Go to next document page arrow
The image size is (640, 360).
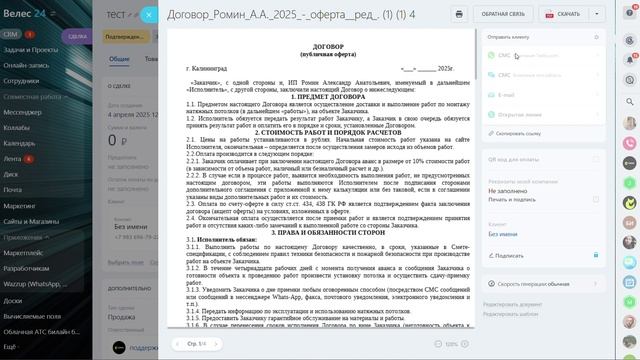[216, 344]
